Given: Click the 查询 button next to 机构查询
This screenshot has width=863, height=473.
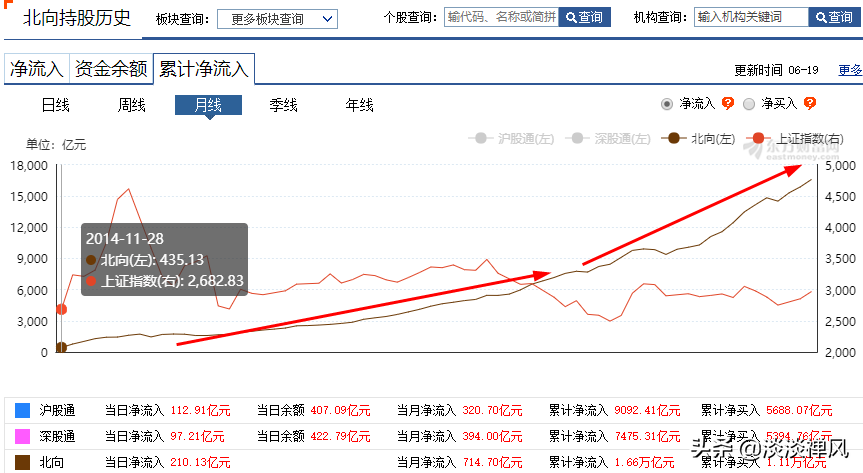Looking at the screenshot, I should (834, 17).
